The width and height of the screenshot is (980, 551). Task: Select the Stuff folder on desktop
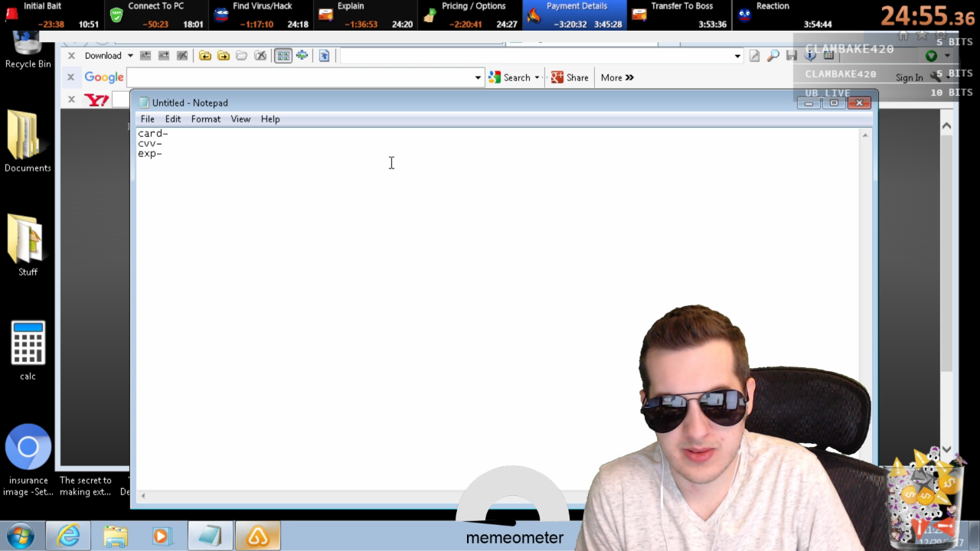point(28,246)
